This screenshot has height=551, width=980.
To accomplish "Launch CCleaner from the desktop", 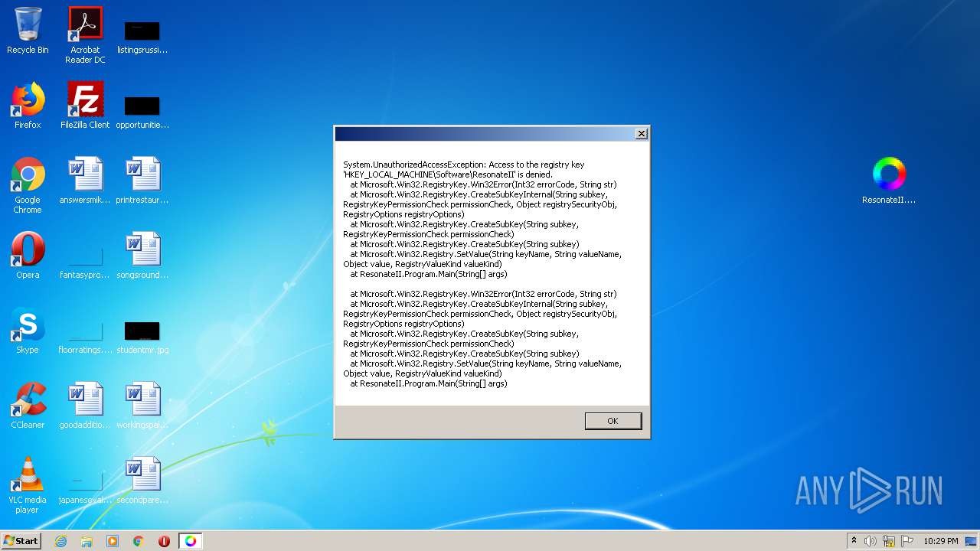I will 28,406.
